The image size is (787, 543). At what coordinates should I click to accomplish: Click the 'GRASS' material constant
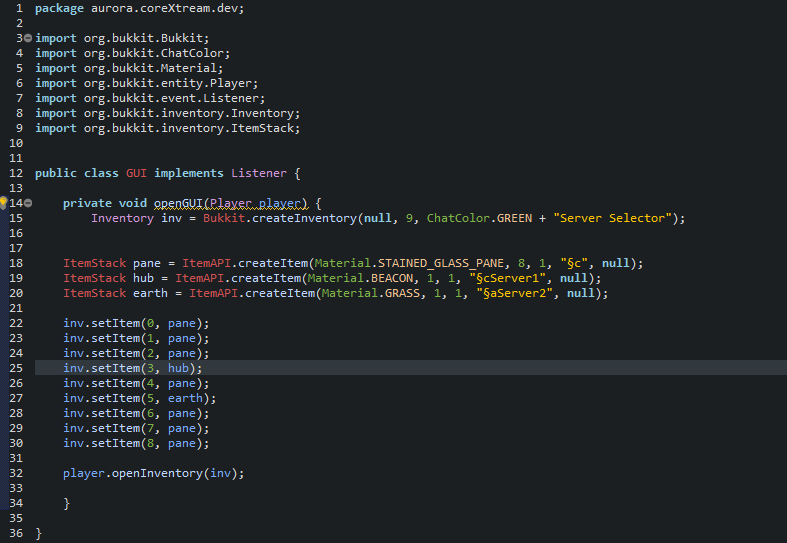pos(403,294)
